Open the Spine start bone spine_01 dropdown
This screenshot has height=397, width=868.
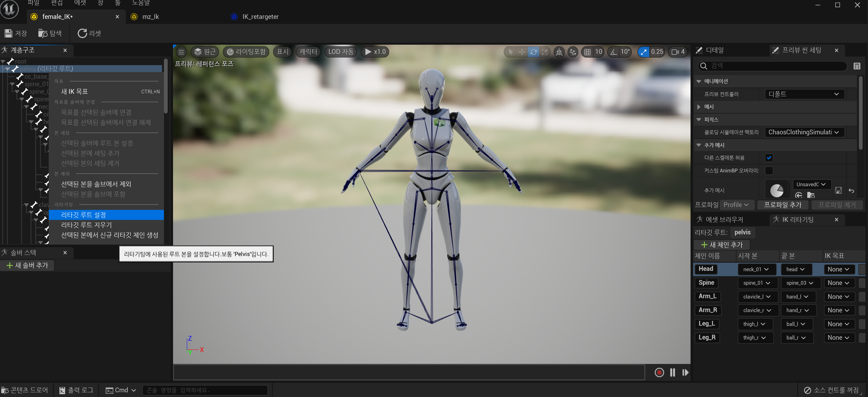click(x=756, y=283)
